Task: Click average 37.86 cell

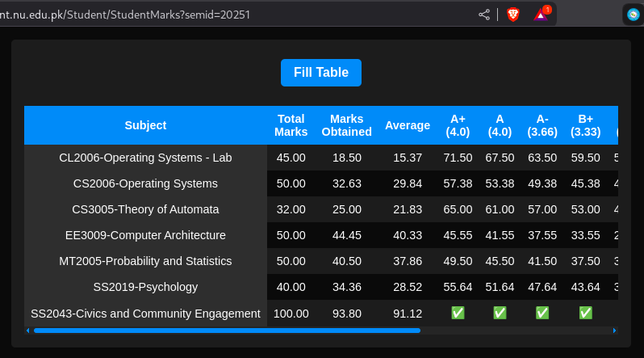Action: [x=408, y=261]
